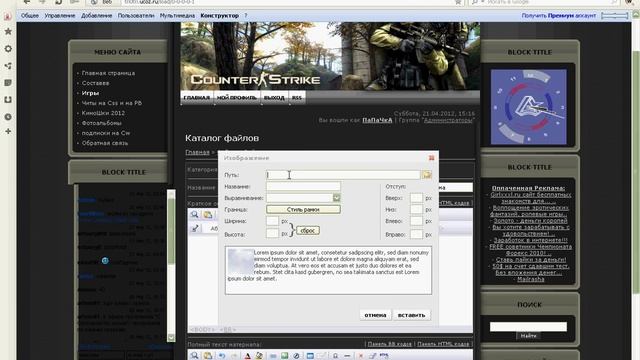
Task: Expand the Выравнивание dropdown
Action: click(336, 198)
